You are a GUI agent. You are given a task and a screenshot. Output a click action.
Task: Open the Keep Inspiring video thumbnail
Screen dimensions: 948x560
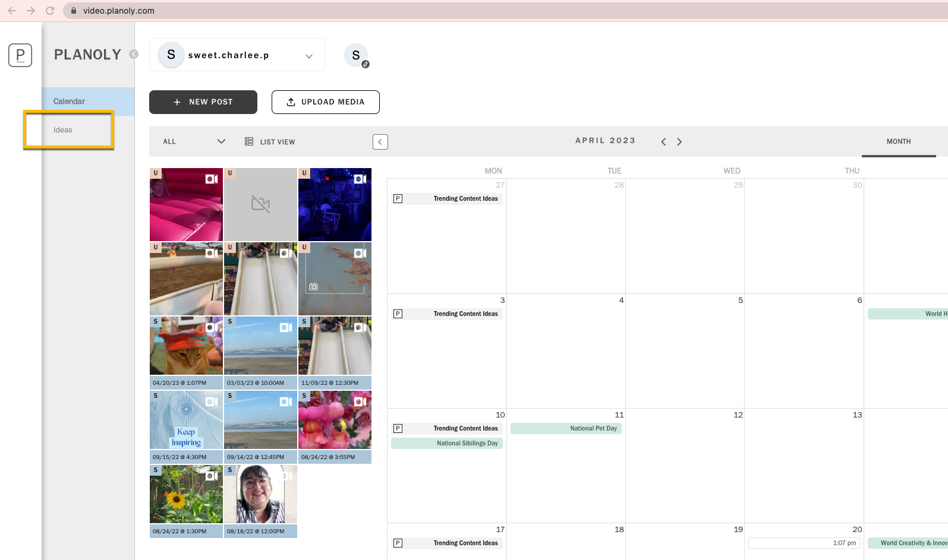pyautogui.click(x=186, y=420)
